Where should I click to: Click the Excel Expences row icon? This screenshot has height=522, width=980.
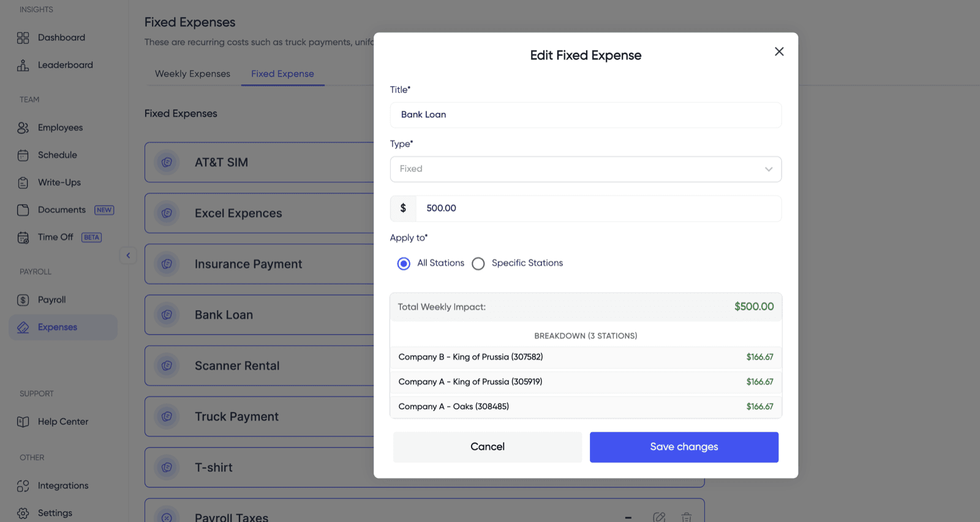pos(167,214)
